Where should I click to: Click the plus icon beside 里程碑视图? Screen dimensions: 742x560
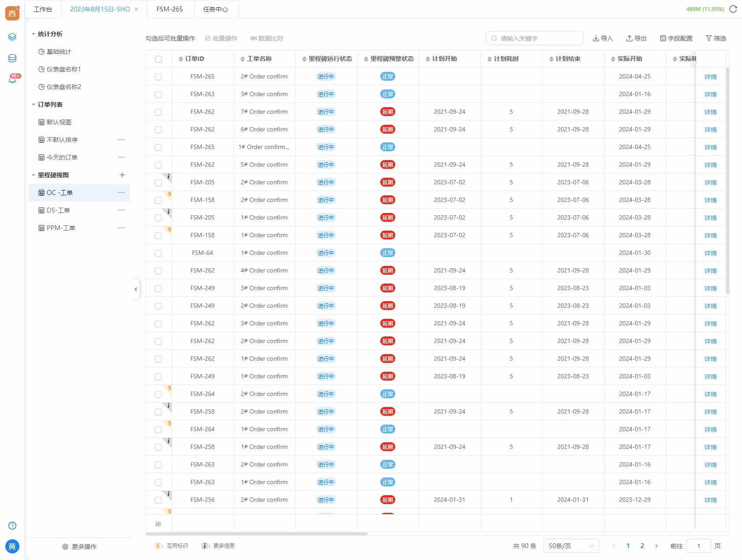[x=122, y=175]
